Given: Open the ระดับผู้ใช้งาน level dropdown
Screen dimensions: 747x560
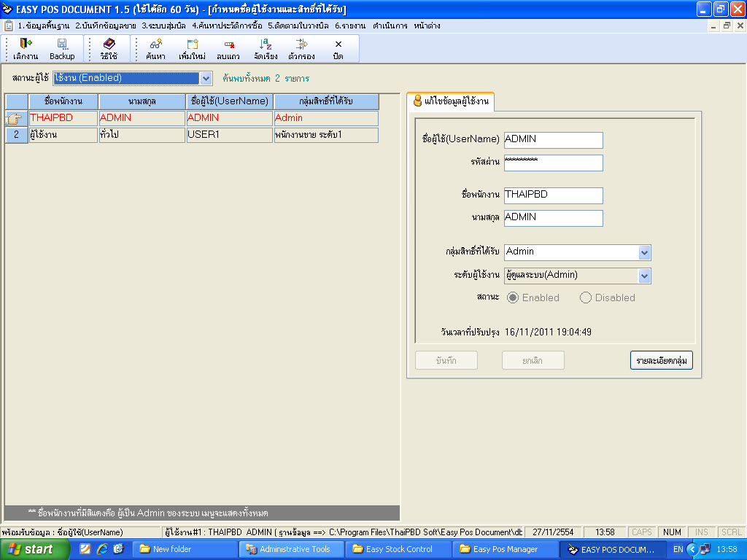Looking at the screenshot, I should (x=644, y=276).
